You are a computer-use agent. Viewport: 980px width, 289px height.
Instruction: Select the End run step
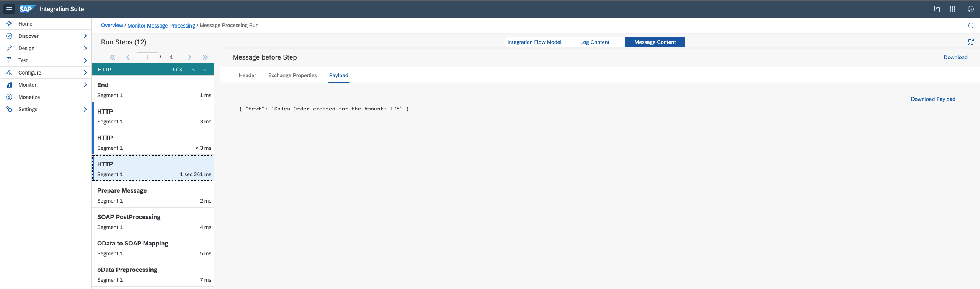pos(153,89)
